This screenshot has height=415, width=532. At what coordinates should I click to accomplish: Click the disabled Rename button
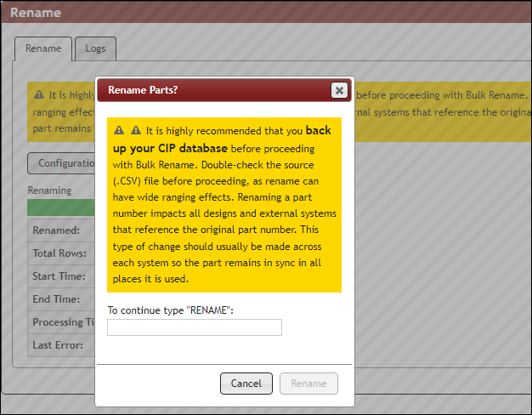[308, 384]
